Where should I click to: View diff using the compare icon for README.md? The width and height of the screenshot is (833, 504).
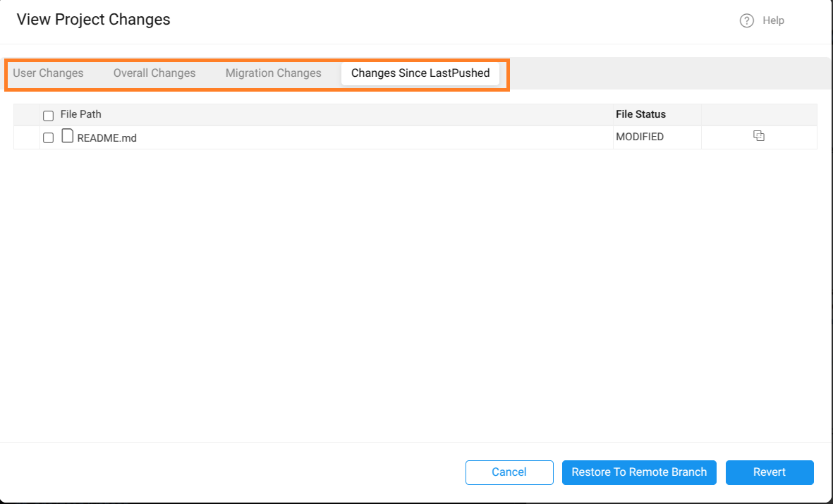click(x=759, y=136)
